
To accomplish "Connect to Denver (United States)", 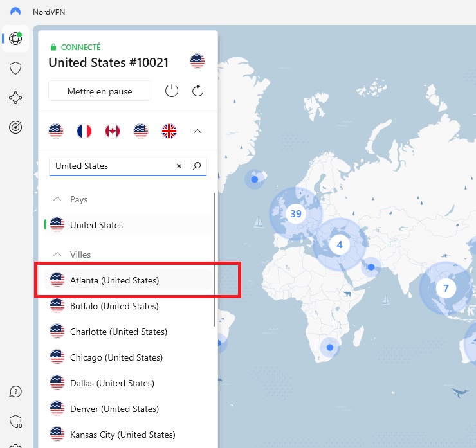I will coord(128,409).
